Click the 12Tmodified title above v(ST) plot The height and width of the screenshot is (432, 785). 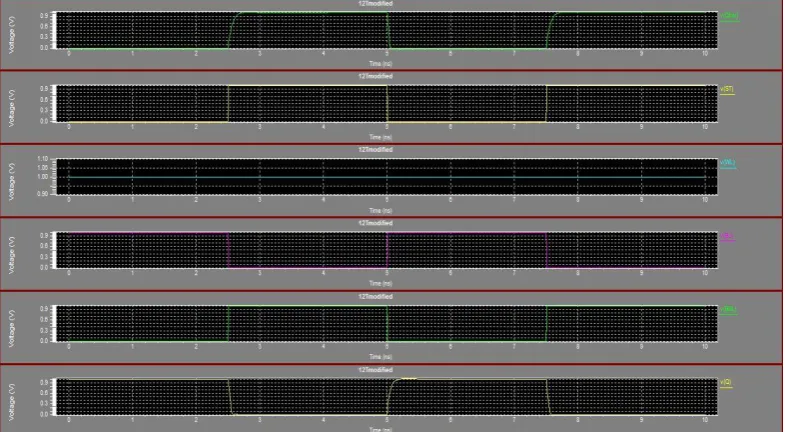[x=375, y=77]
